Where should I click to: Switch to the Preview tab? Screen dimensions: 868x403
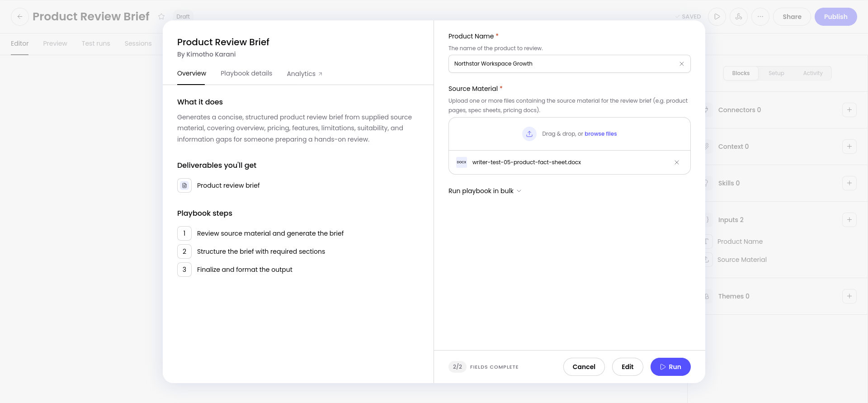[x=55, y=43]
